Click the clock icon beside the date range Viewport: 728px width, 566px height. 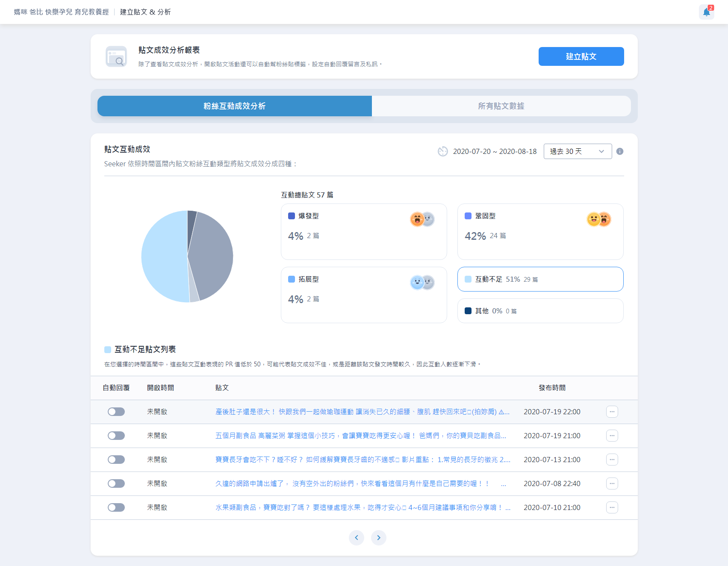[443, 151]
